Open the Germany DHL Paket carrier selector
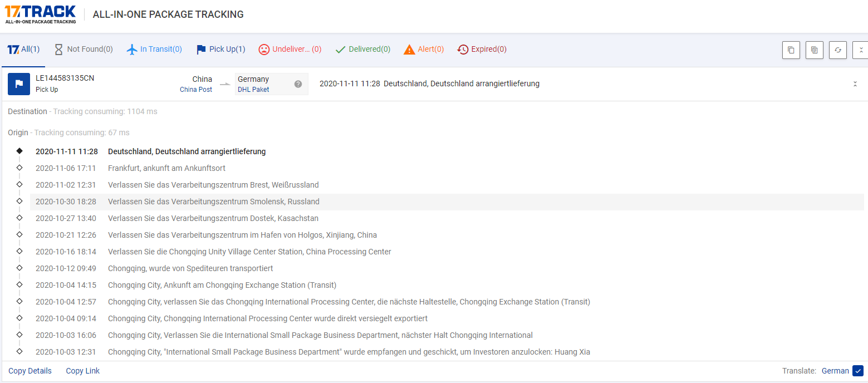The width and height of the screenshot is (868, 383). click(264, 84)
